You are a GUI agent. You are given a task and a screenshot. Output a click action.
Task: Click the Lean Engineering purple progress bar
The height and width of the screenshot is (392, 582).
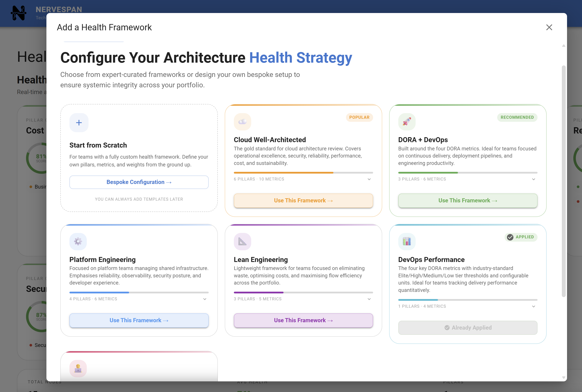pyautogui.click(x=303, y=293)
